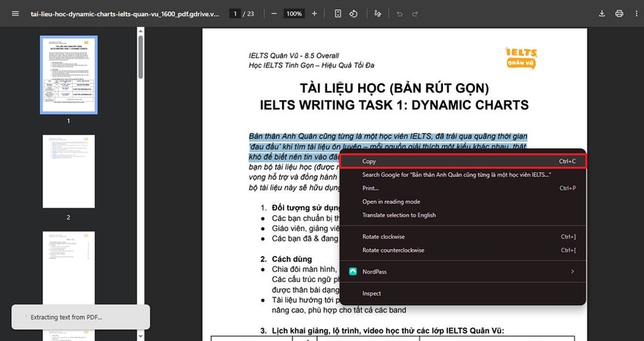Click the IELTS Quân Vũ logo

tap(521, 58)
